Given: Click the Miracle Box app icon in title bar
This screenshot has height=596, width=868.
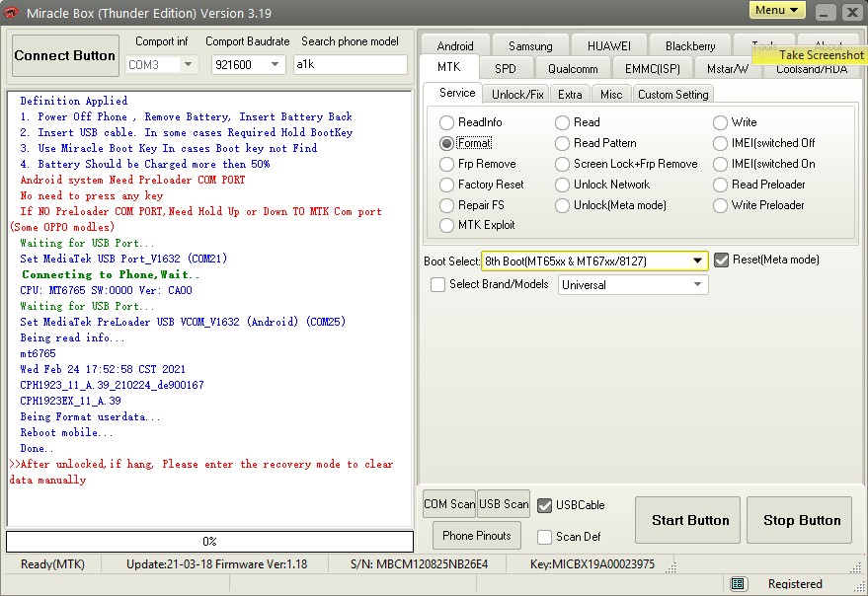Looking at the screenshot, I should (x=12, y=12).
